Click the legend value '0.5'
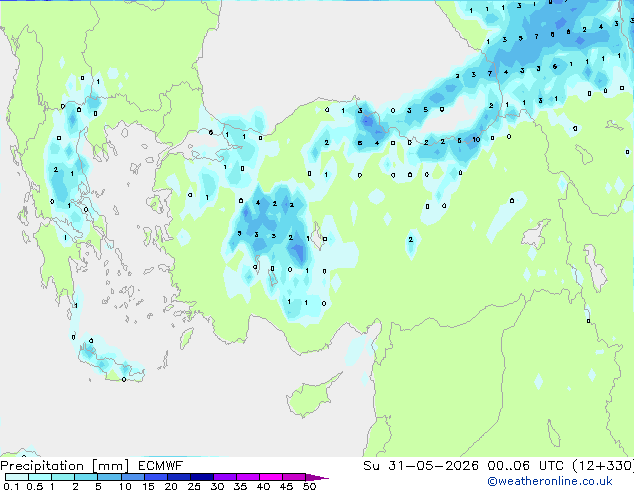Screen dimensions: 634x490 click(35, 486)
